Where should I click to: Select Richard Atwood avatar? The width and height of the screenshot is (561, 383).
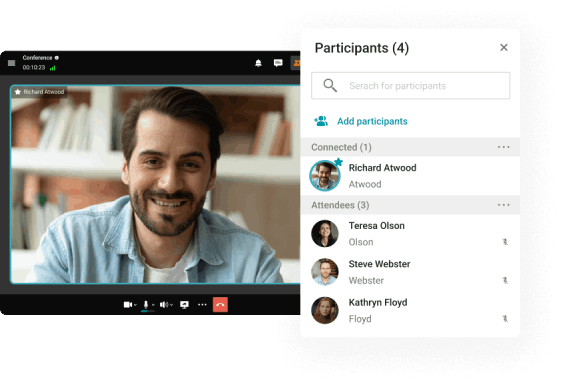pyautogui.click(x=325, y=176)
